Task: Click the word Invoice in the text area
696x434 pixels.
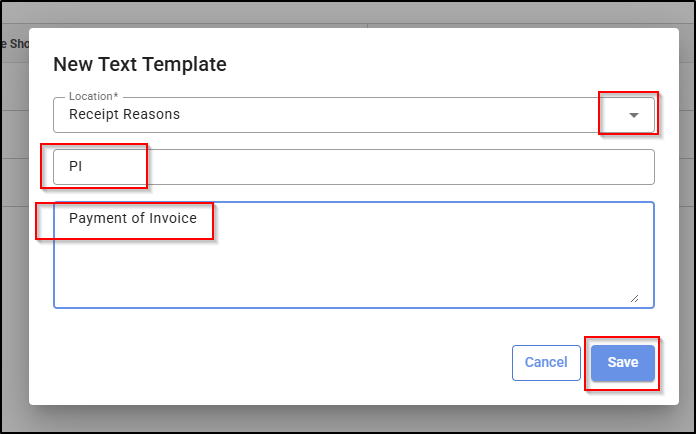Action: (x=173, y=217)
